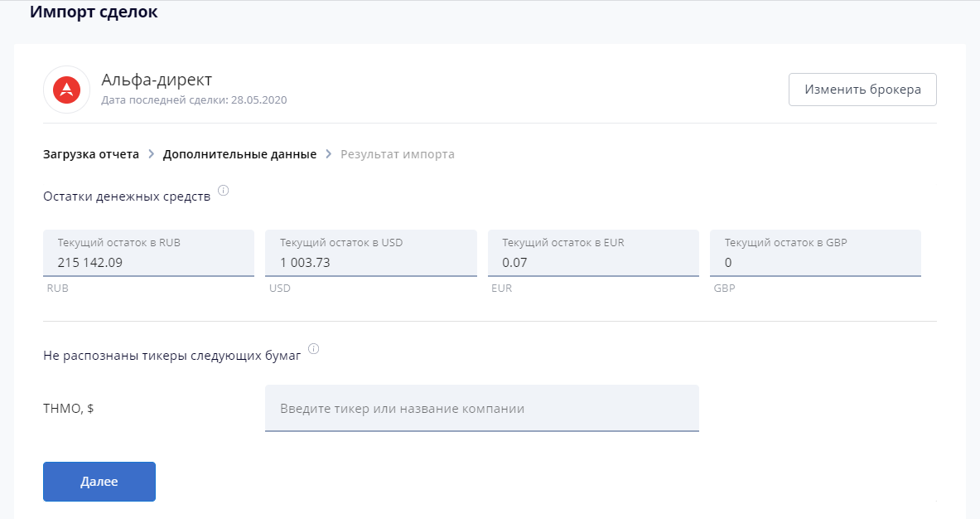The image size is (980, 519).
Task: Click info icon next to Остатки денежных средств
Action: pos(224,191)
